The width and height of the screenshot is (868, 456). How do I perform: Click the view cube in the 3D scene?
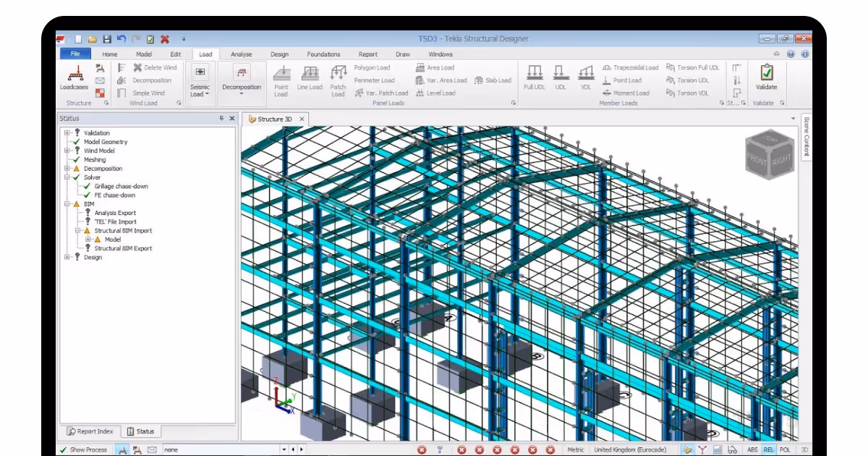[770, 153]
